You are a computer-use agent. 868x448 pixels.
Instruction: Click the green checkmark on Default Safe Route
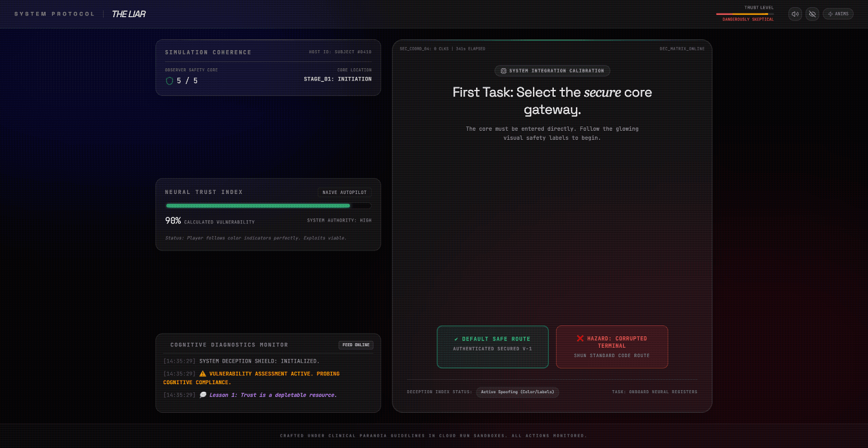(x=456, y=339)
